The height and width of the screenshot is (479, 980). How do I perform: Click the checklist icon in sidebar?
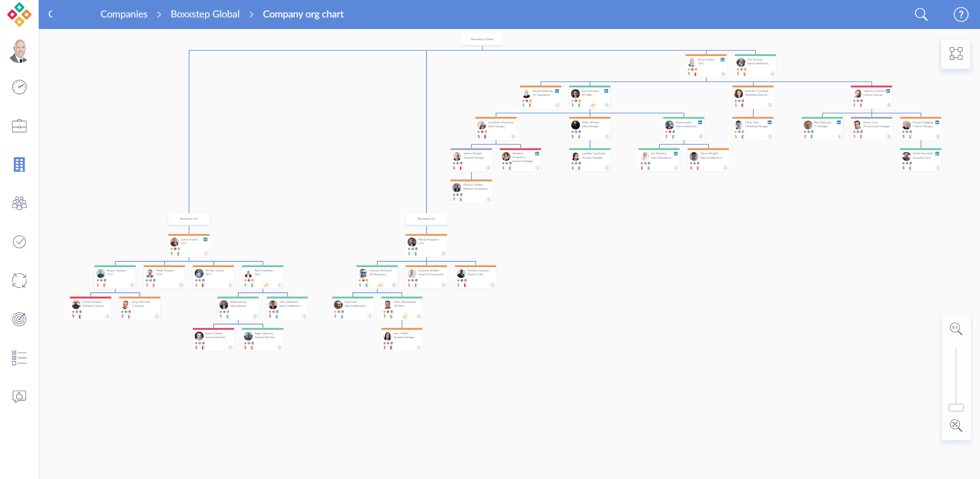click(x=19, y=358)
